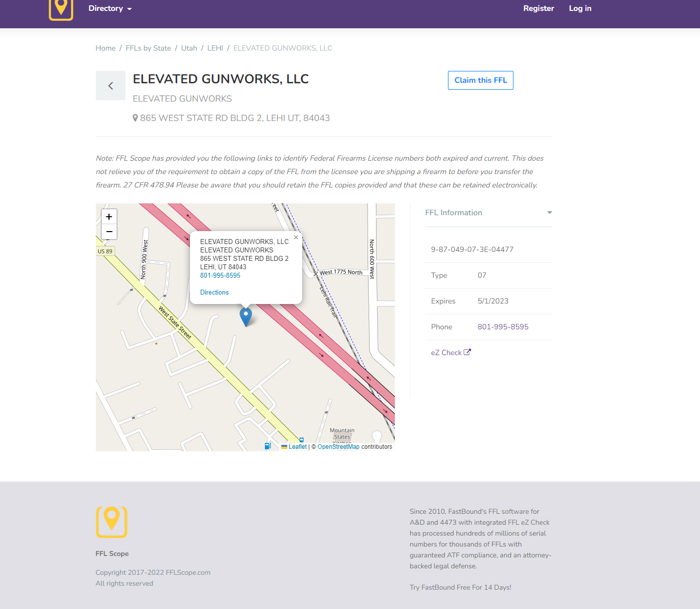Open FFLs by State breadcrumb
700x609 pixels.
[x=148, y=48]
